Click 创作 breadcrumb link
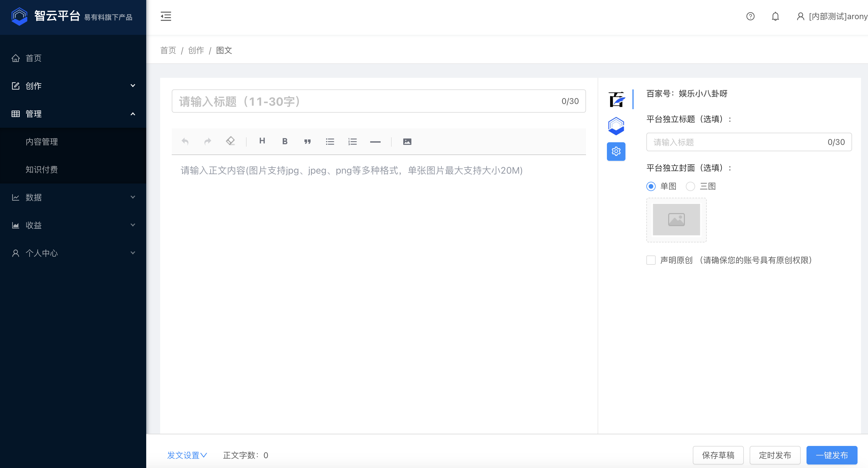 click(196, 50)
